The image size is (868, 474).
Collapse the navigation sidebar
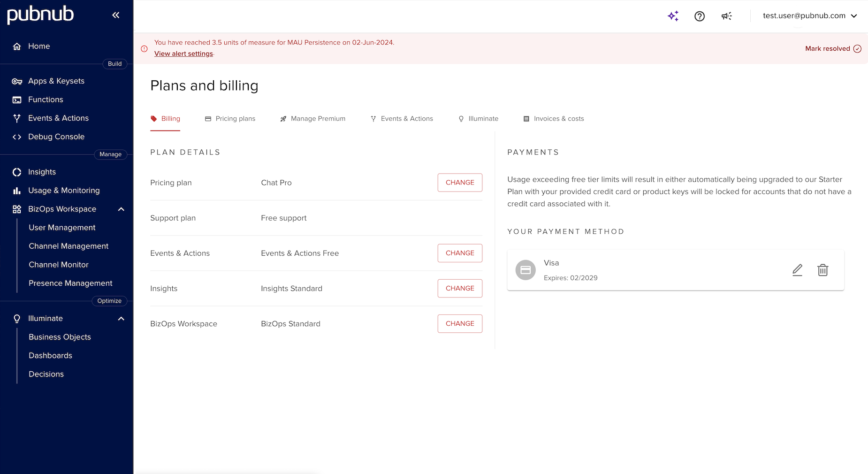[116, 15]
